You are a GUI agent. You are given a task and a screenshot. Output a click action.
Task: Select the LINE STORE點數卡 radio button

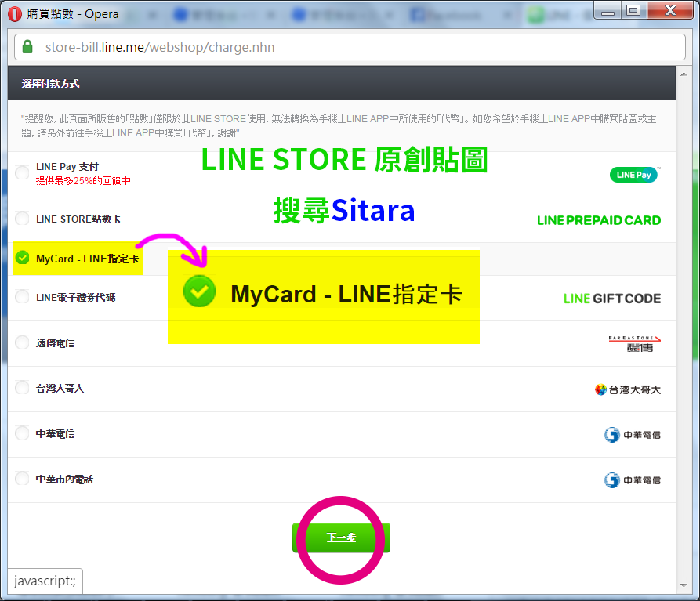click(22, 219)
